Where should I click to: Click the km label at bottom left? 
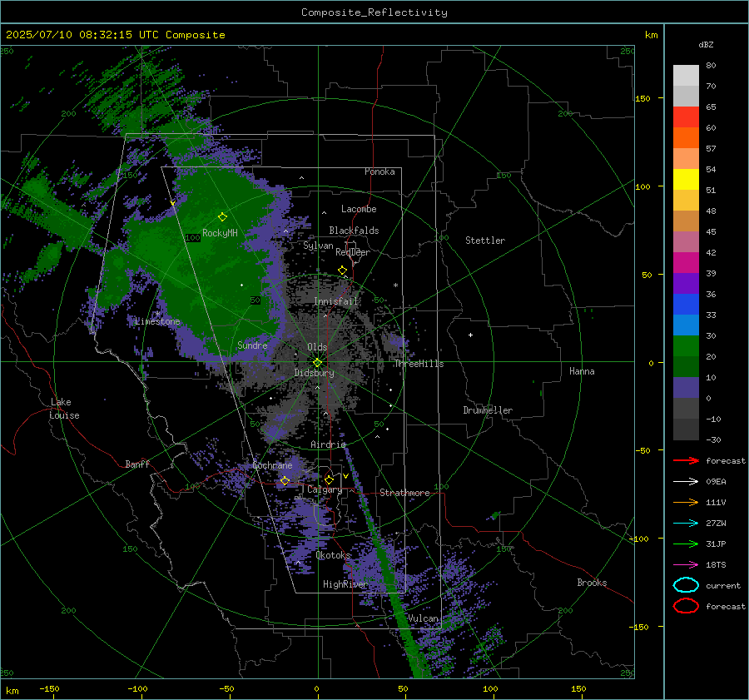coord(12,691)
